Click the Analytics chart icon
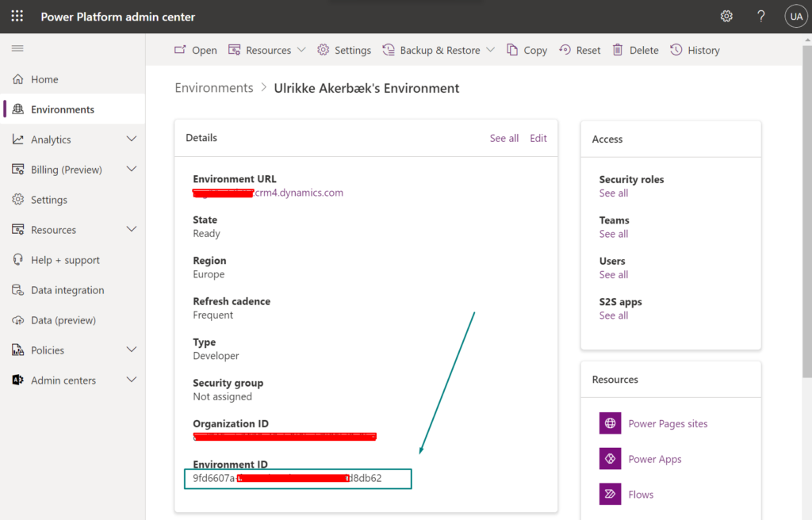 [18, 140]
